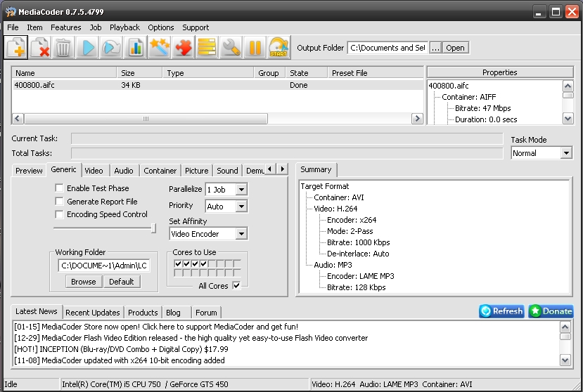
Task: Open the Job menu
Action: [96, 27]
